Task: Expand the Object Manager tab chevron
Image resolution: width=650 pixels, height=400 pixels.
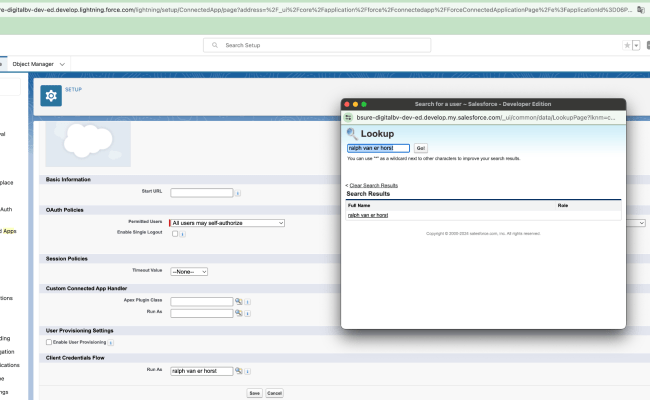Action: click(62, 64)
